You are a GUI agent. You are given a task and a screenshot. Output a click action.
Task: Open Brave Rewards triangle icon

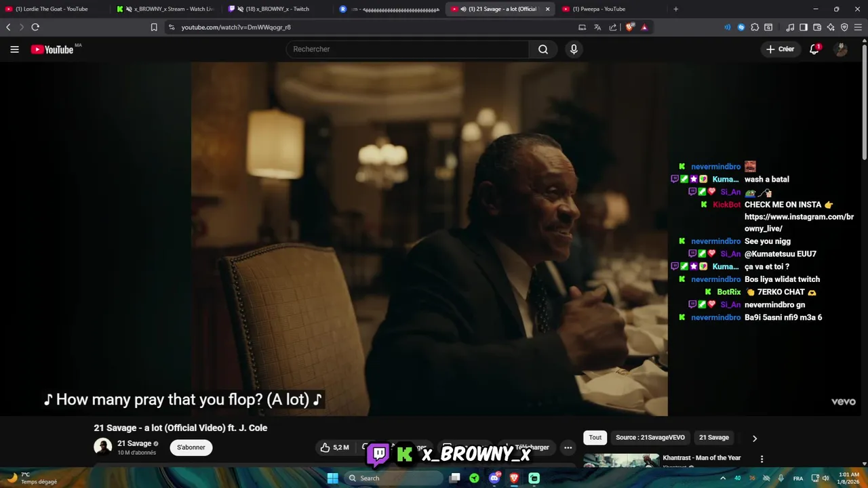coord(644,27)
